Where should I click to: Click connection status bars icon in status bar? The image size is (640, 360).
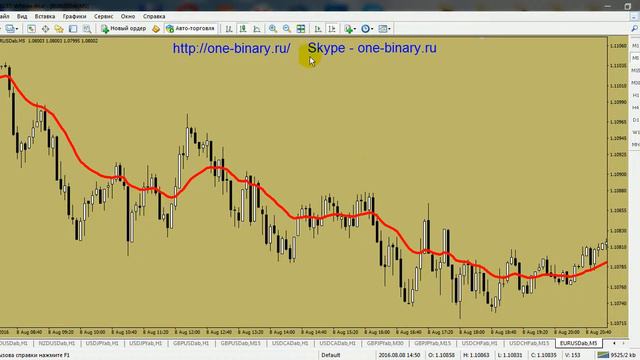pyautogui.click(x=603, y=355)
